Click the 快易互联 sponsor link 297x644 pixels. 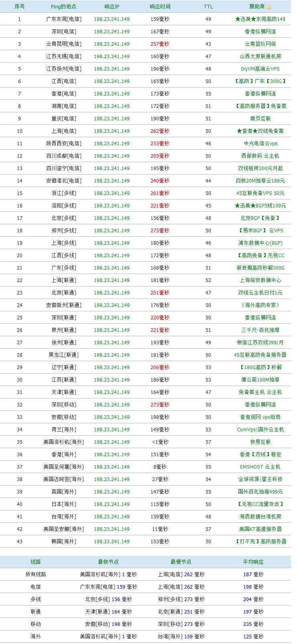pyautogui.click(x=260, y=442)
